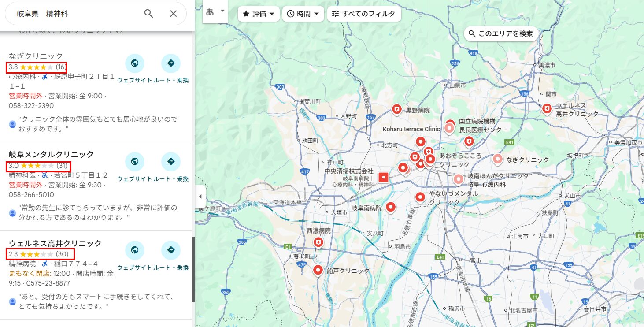Open the 評価 rating filter dropdown
The width and height of the screenshot is (644, 327).
pos(259,14)
